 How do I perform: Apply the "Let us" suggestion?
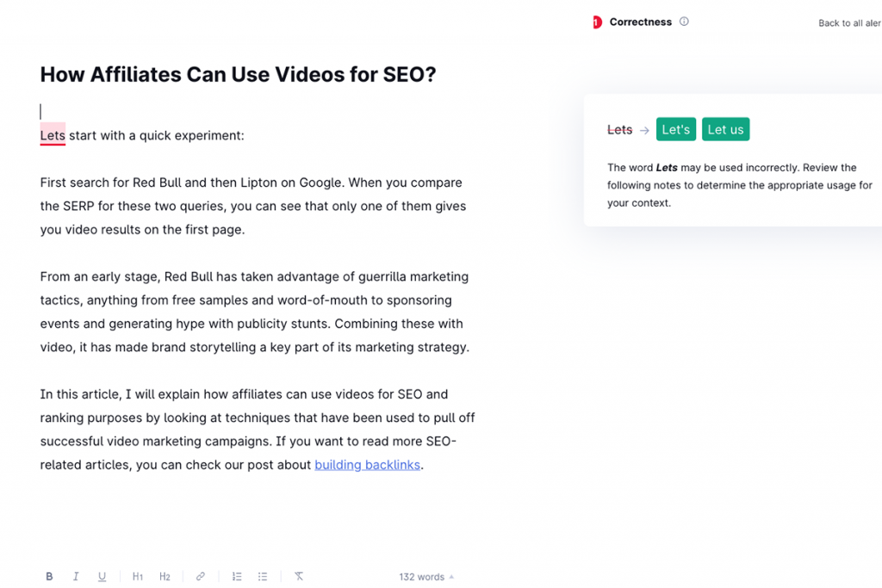coord(725,129)
